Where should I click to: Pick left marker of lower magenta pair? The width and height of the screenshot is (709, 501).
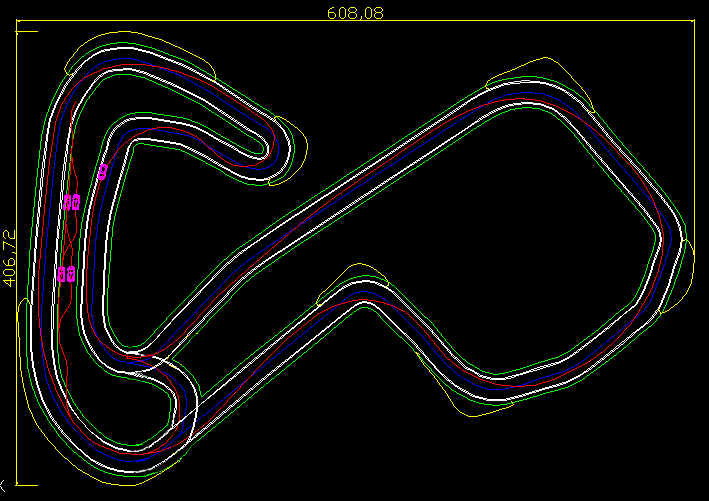(x=62, y=273)
